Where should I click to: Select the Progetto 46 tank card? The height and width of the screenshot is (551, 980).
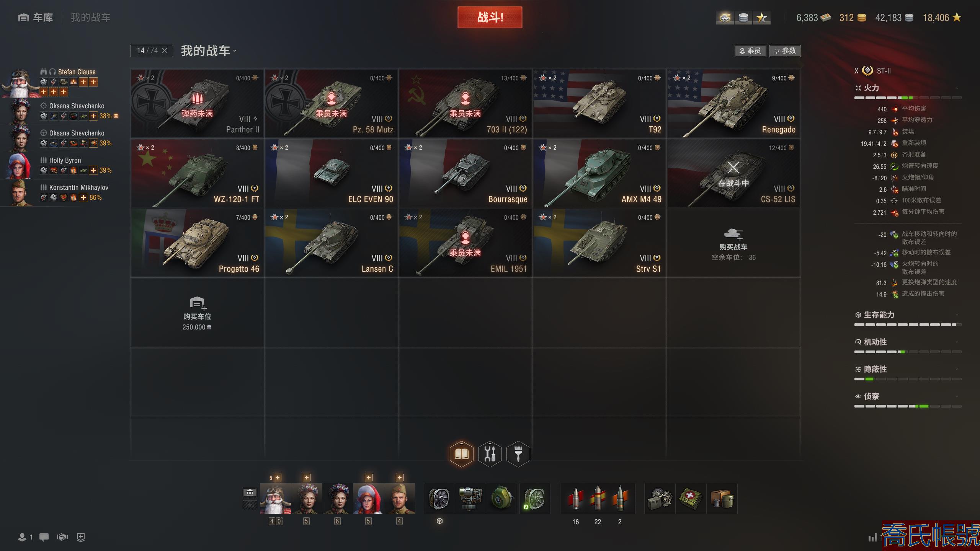point(197,243)
